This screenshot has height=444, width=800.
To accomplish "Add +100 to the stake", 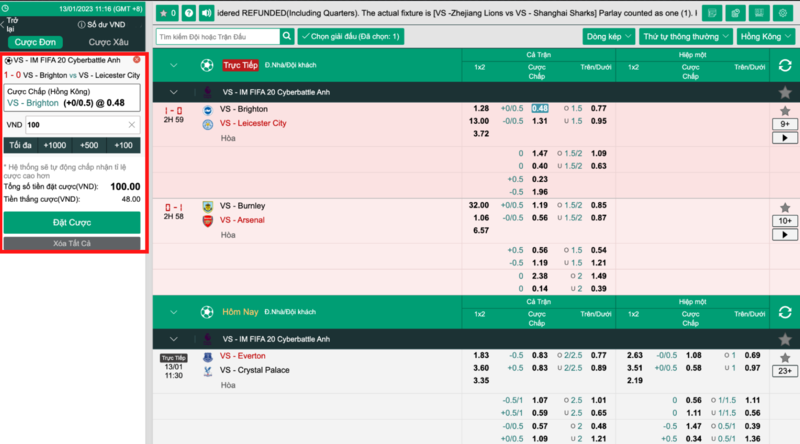I will (x=123, y=145).
